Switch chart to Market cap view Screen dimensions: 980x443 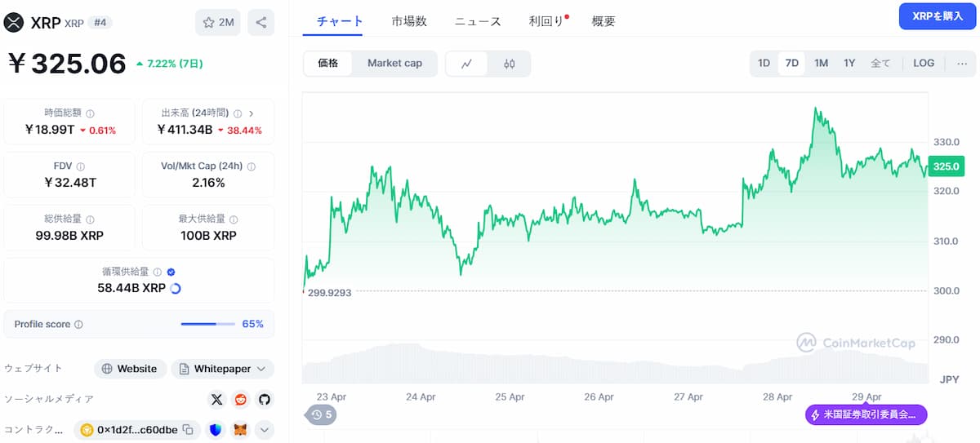(x=394, y=64)
